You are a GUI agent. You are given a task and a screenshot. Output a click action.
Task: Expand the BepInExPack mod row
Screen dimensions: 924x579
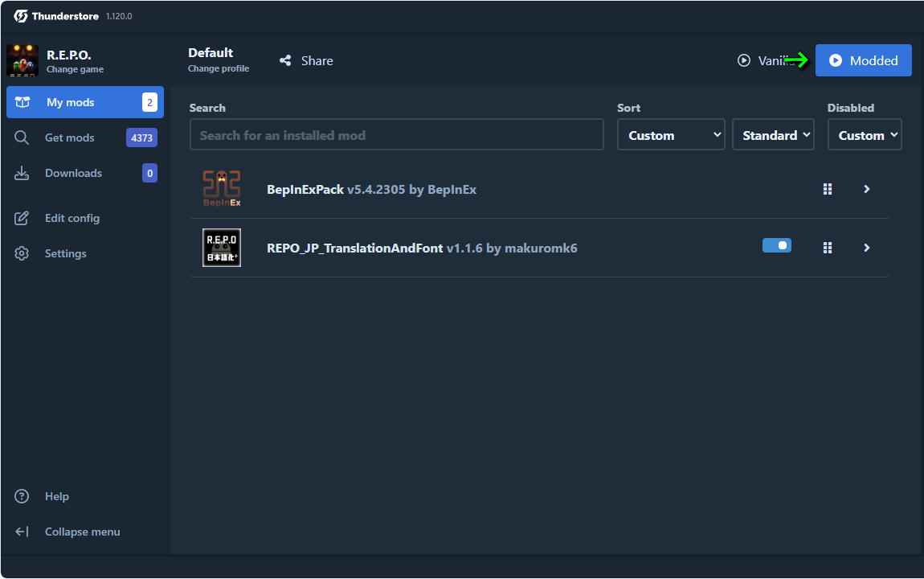pyautogui.click(x=866, y=189)
